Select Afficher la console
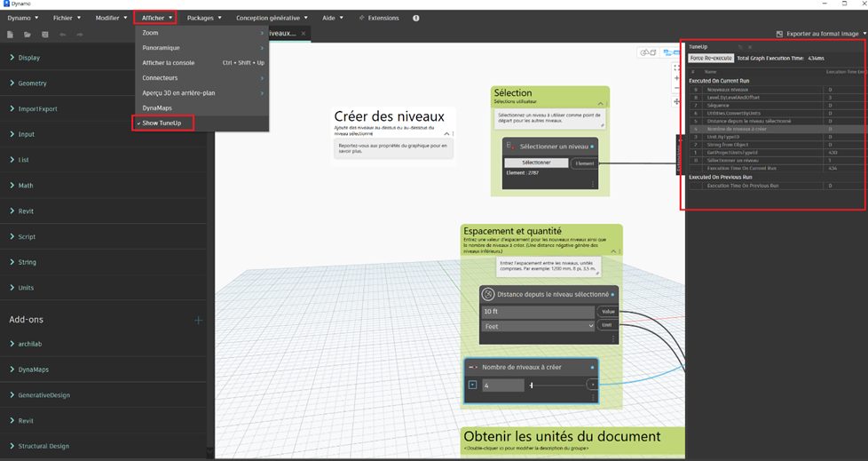This screenshot has height=461, width=868. (202, 62)
